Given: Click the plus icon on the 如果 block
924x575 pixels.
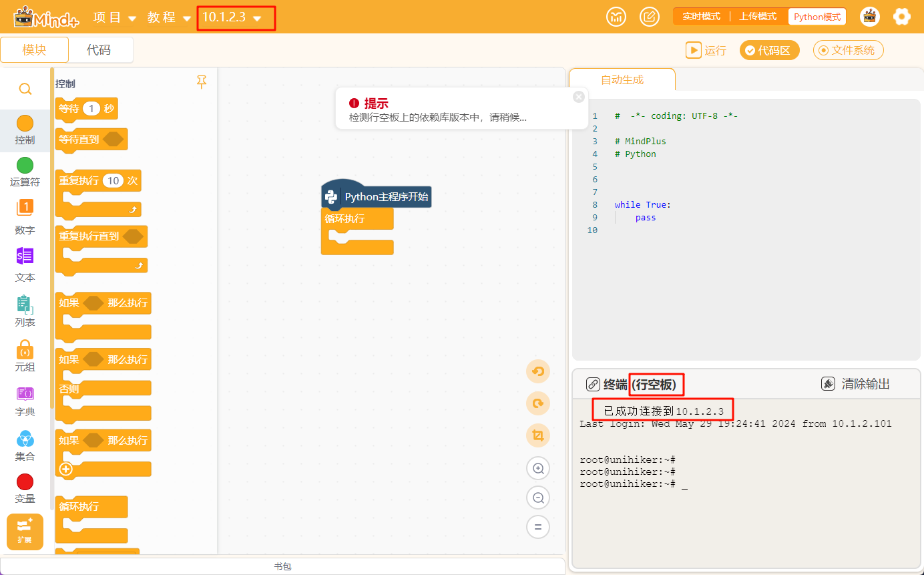Looking at the screenshot, I should (x=65, y=469).
